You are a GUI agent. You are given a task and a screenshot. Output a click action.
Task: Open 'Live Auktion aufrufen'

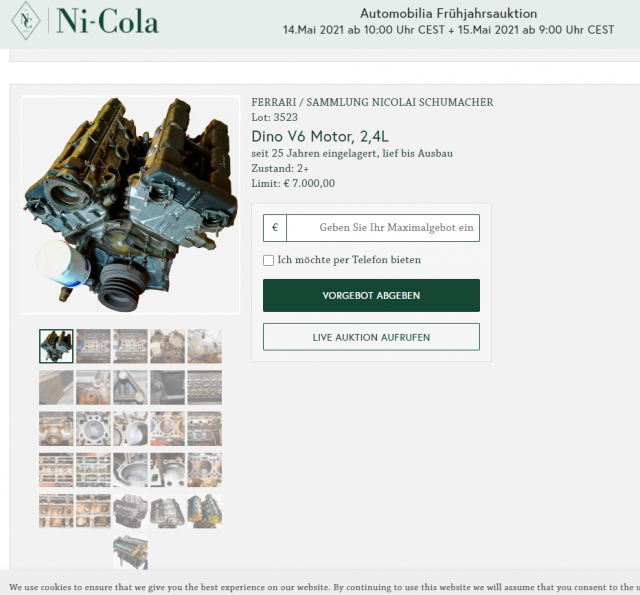[371, 337]
